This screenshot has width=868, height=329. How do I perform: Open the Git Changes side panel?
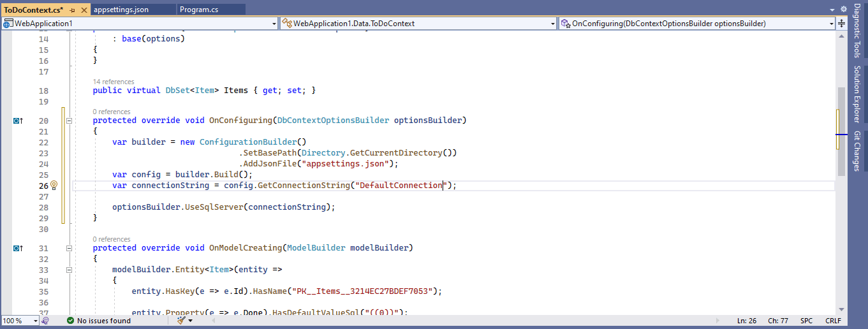857,151
